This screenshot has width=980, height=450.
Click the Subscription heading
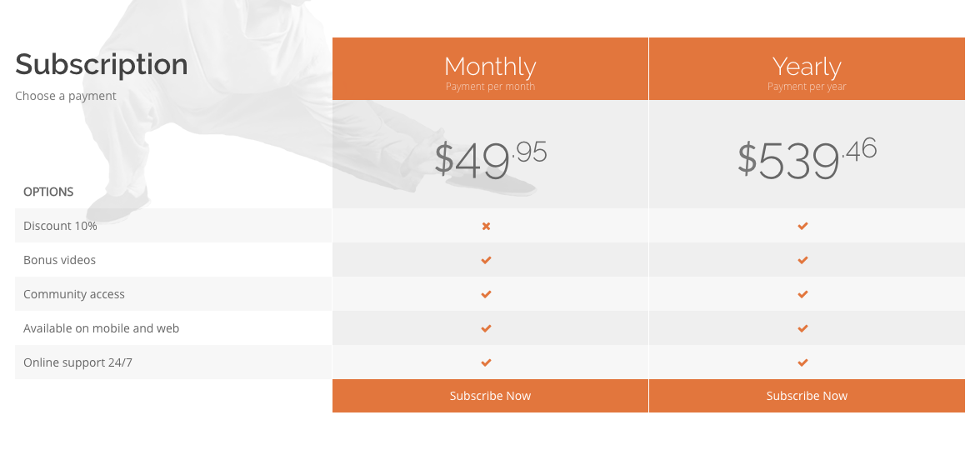(x=102, y=64)
